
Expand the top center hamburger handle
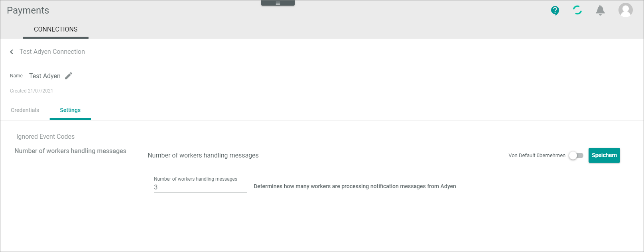(x=278, y=3)
